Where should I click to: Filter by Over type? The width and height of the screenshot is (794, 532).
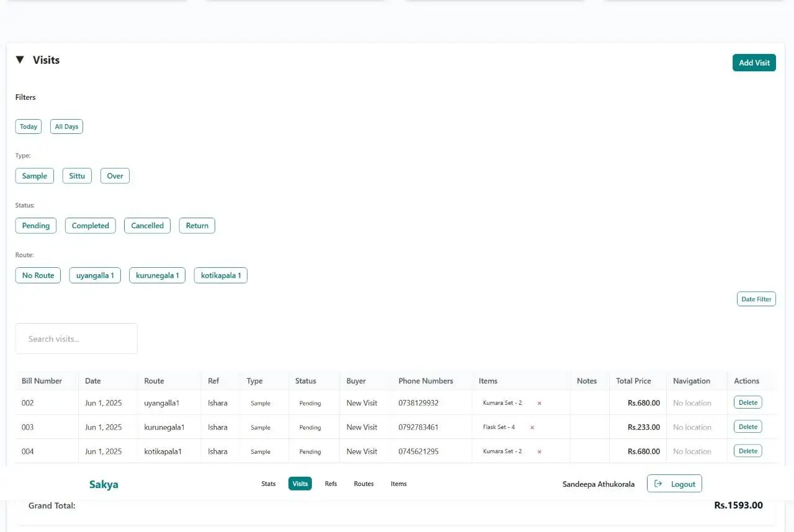coord(115,176)
